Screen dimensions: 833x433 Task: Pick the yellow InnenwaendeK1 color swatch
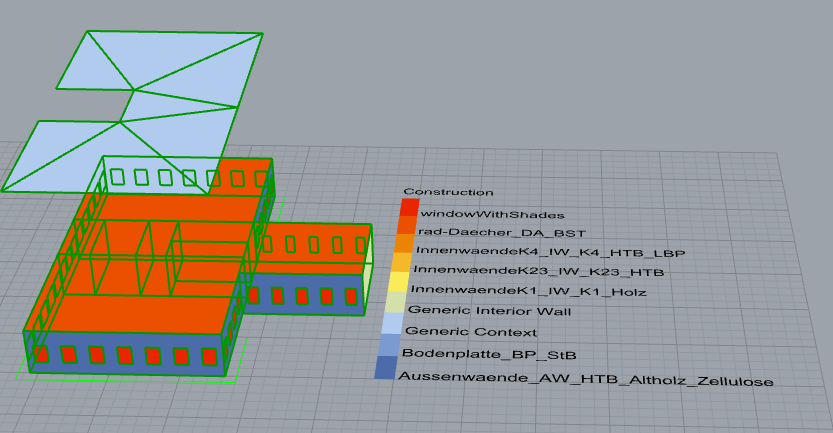point(399,282)
